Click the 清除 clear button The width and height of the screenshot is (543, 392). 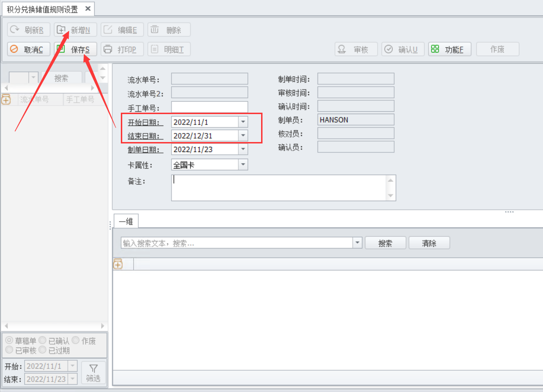[429, 243]
